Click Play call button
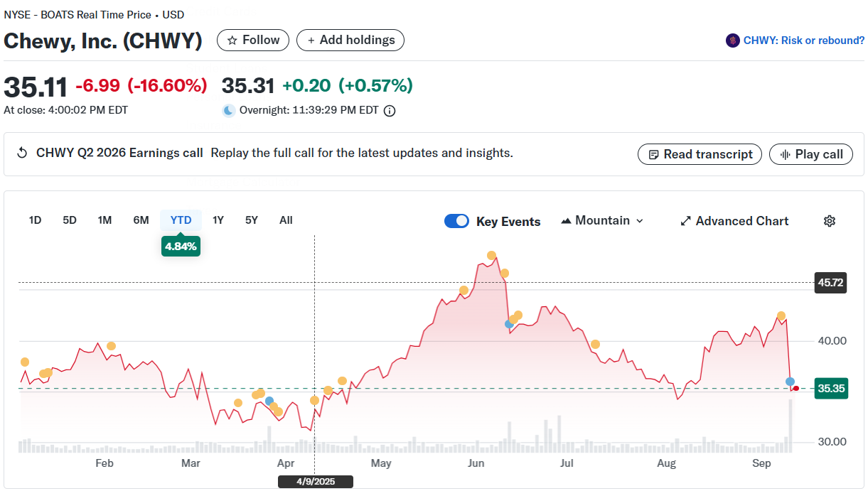868x491 pixels. point(811,154)
